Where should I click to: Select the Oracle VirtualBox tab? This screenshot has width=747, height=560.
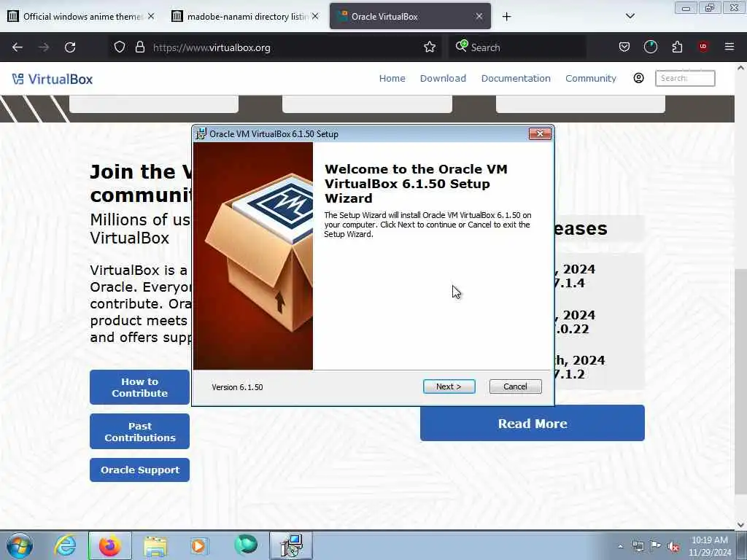tap(410, 16)
